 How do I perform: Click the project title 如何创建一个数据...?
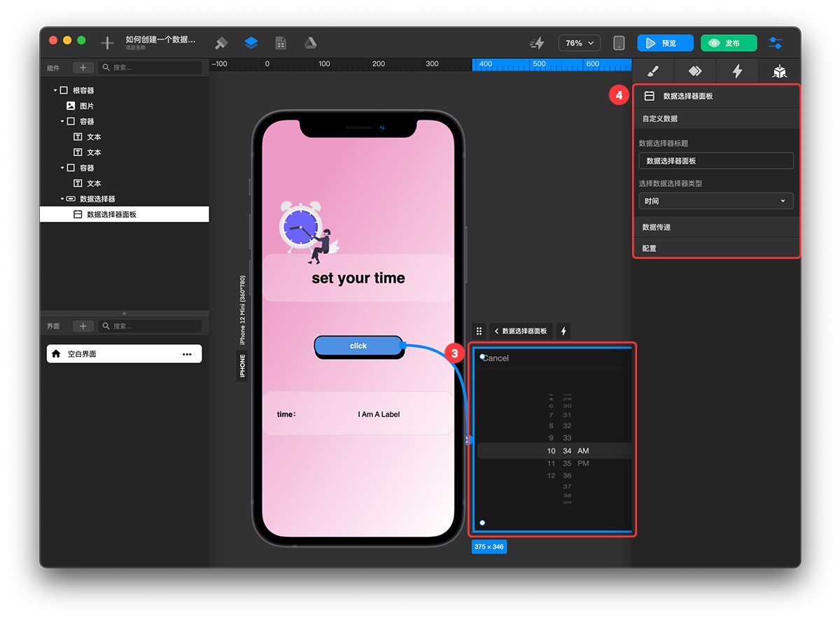coord(160,39)
